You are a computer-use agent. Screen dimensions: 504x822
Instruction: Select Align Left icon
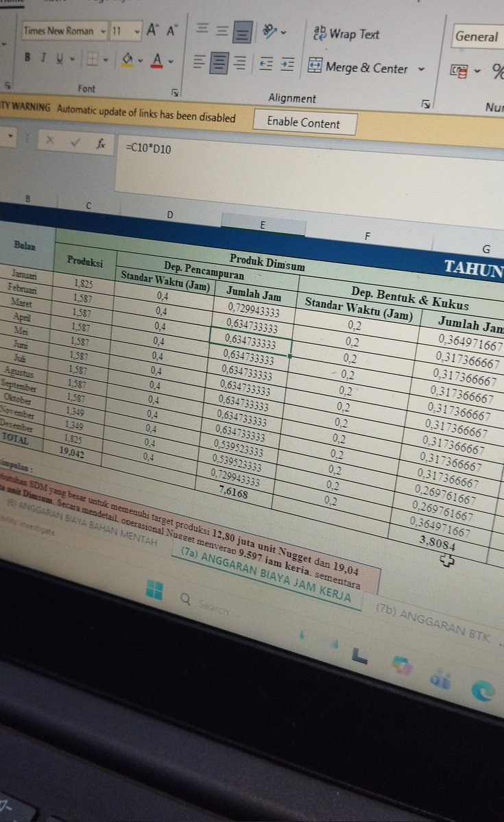[x=199, y=61]
